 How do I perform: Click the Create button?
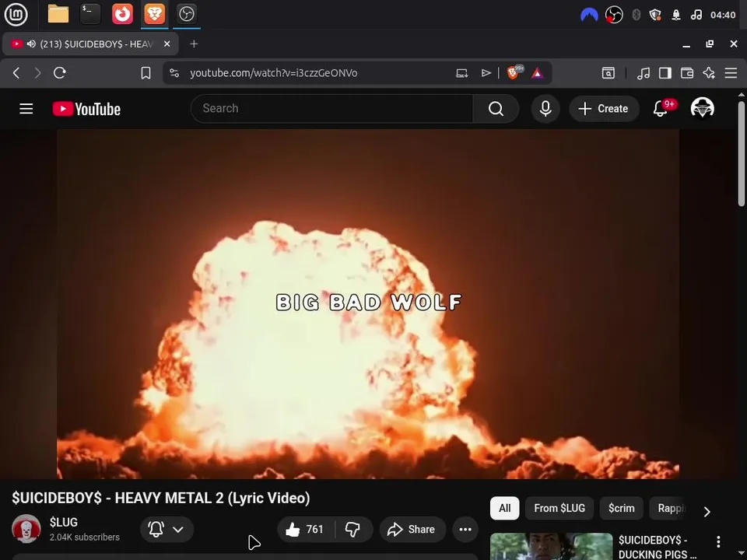click(x=604, y=109)
